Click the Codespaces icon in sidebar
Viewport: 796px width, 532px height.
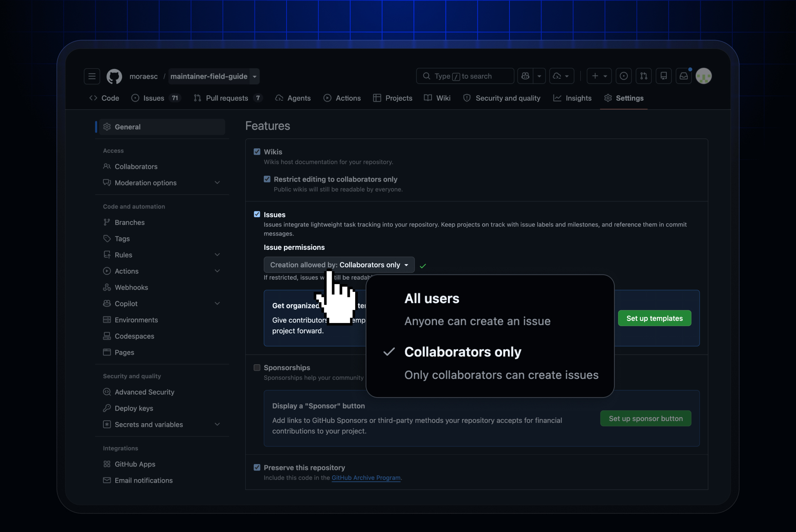[107, 336]
